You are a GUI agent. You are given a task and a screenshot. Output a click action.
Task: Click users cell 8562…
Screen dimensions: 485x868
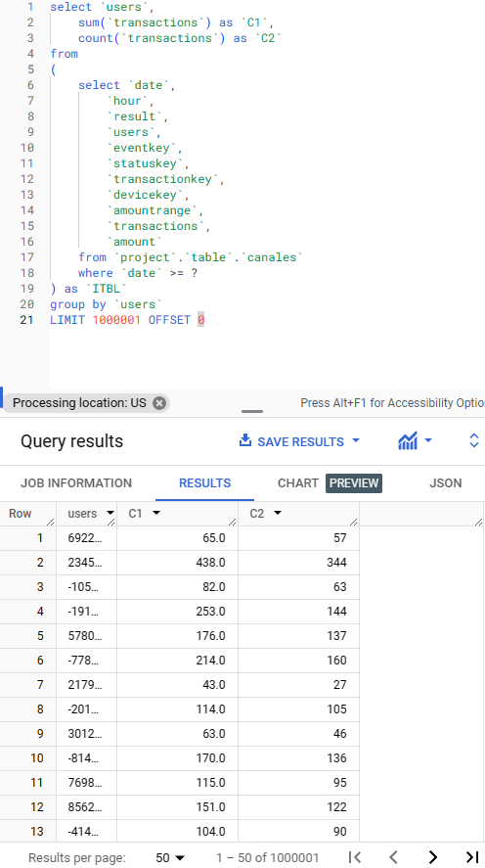pos(85,806)
